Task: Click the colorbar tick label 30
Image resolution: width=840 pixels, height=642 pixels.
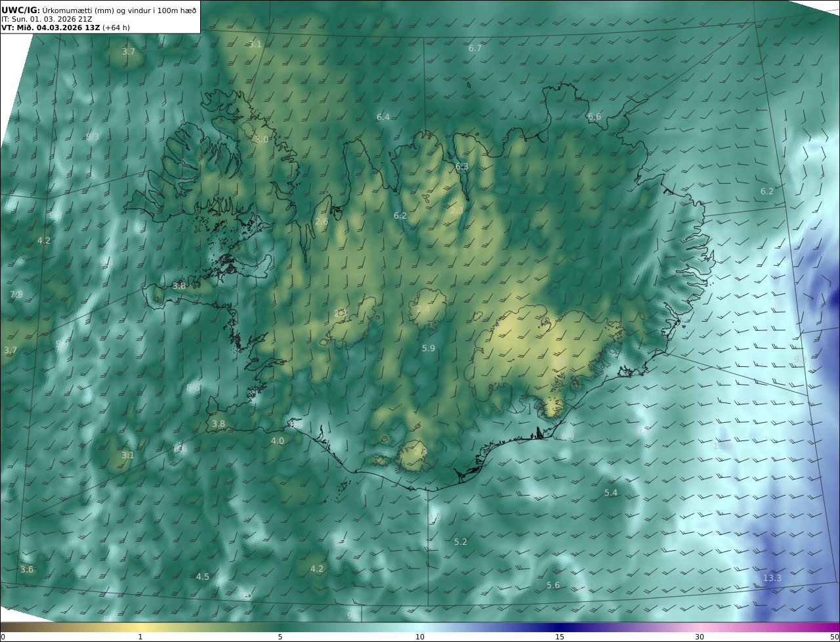Action: (x=700, y=637)
